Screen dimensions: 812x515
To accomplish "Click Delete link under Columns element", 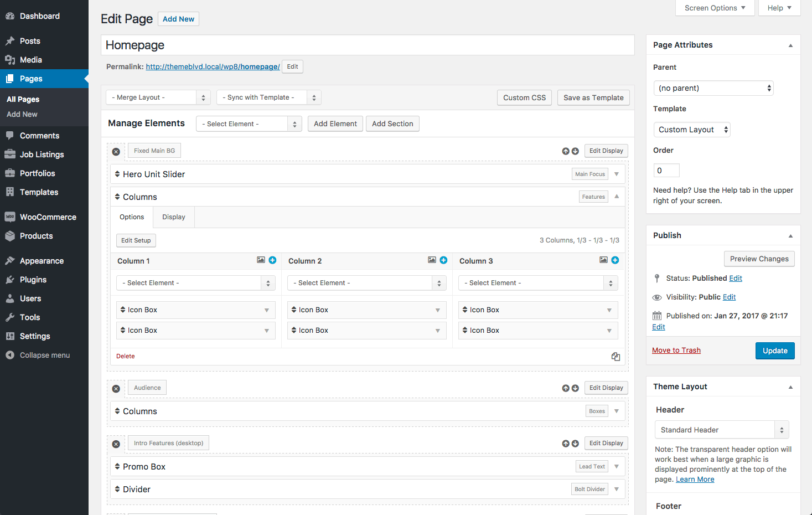I will pyautogui.click(x=126, y=356).
